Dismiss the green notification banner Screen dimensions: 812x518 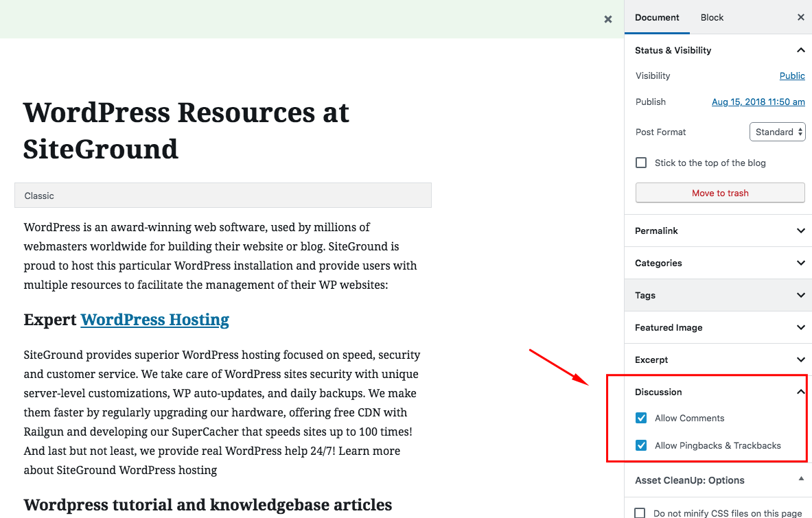tap(607, 19)
